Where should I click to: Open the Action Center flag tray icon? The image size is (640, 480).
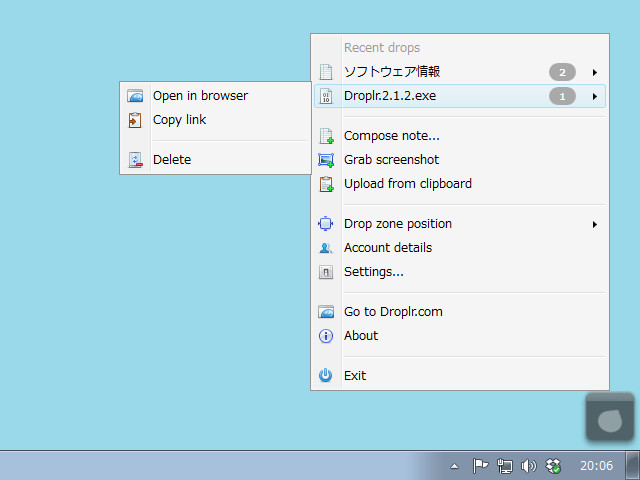(480, 465)
